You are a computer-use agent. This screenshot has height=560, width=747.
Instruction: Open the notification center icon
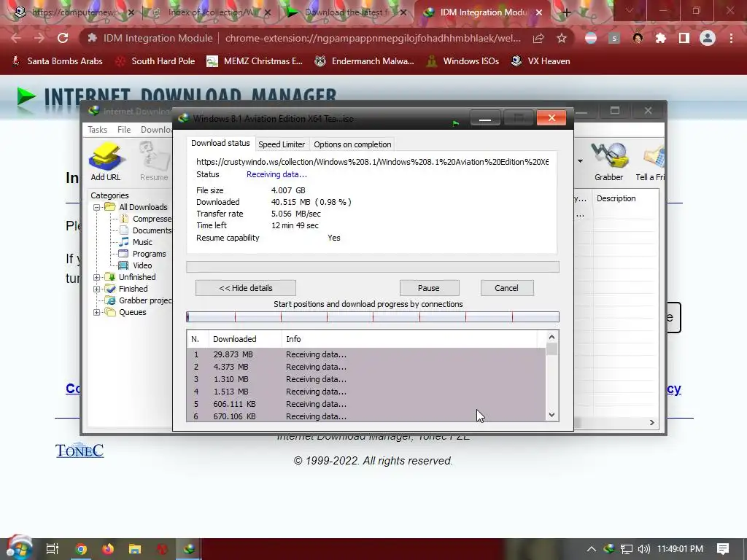click(723, 549)
